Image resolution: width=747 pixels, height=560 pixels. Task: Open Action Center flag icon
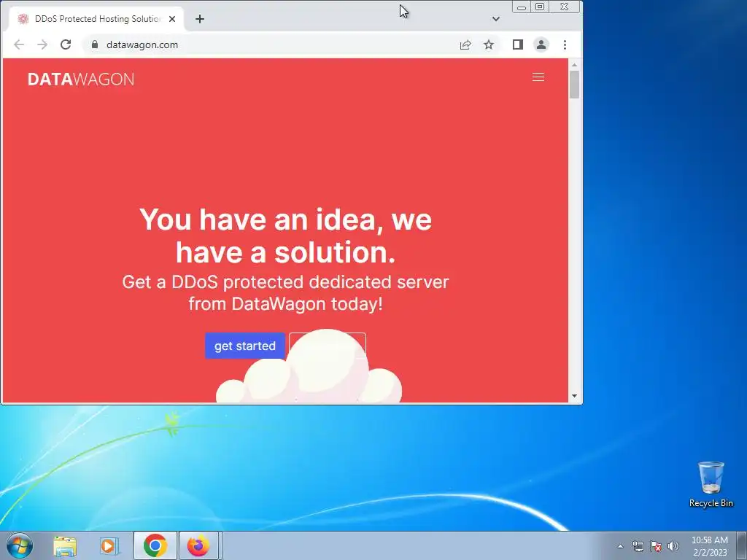point(656,546)
